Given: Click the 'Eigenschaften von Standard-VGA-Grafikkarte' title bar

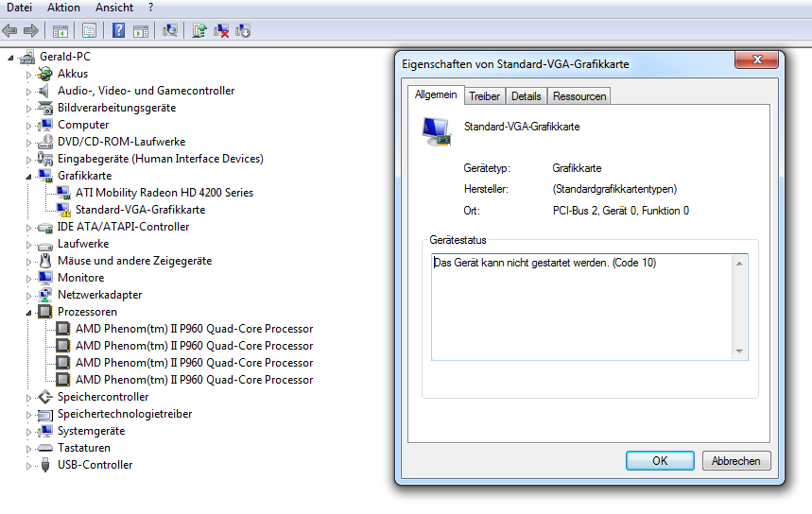Looking at the screenshot, I should point(515,64).
